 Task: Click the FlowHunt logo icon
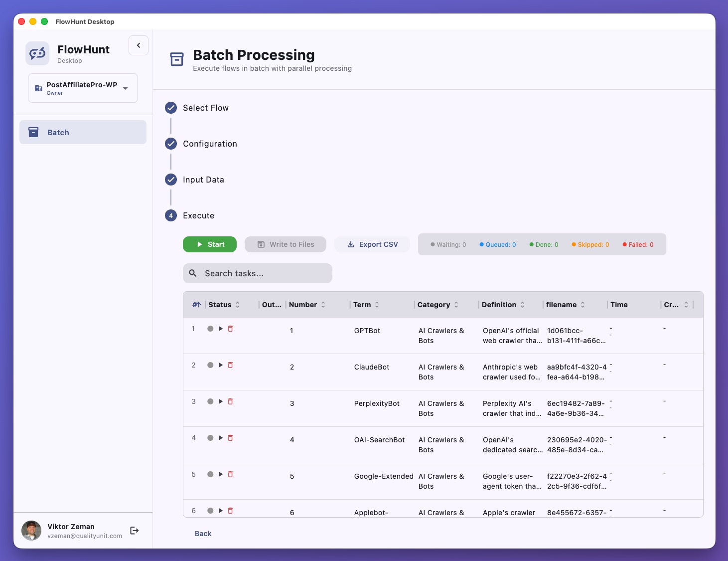(x=37, y=53)
